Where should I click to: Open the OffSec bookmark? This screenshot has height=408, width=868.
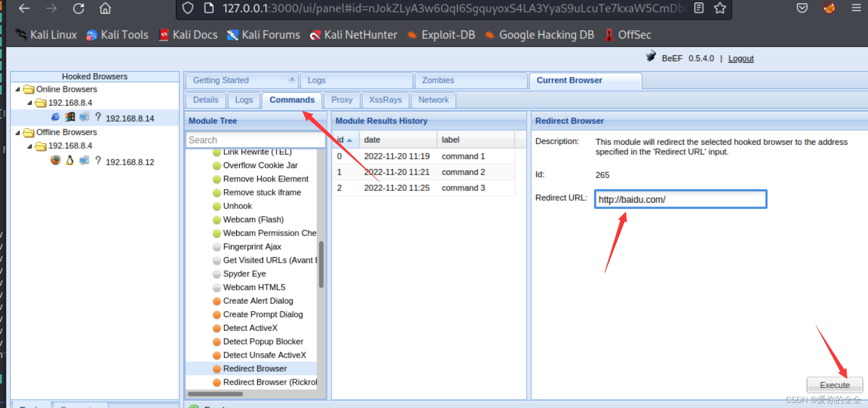click(627, 35)
